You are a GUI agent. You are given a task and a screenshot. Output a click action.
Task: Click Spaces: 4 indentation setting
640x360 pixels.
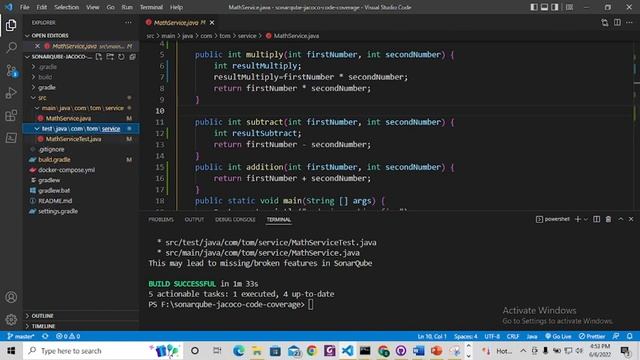[x=466, y=336]
